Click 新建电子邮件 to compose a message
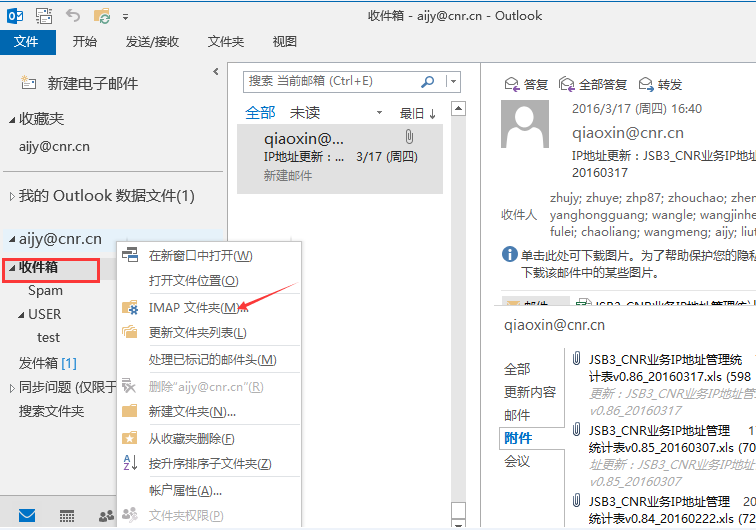 [80, 83]
